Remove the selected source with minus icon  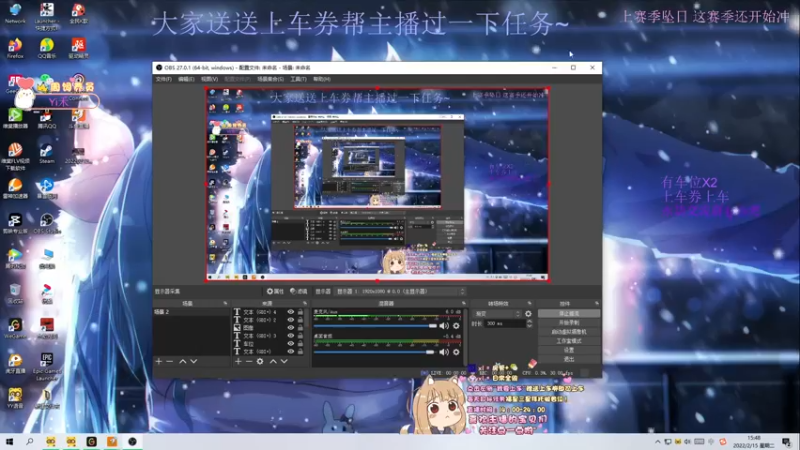point(249,361)
